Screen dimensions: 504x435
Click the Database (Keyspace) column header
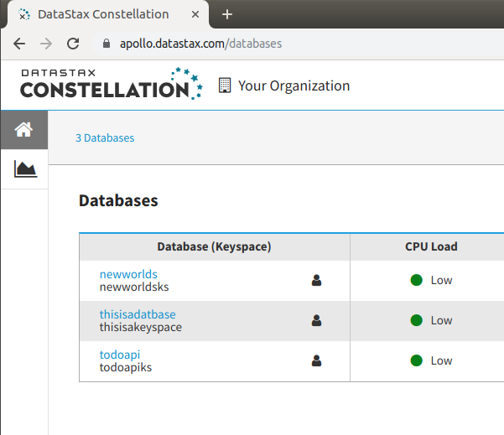214,246
